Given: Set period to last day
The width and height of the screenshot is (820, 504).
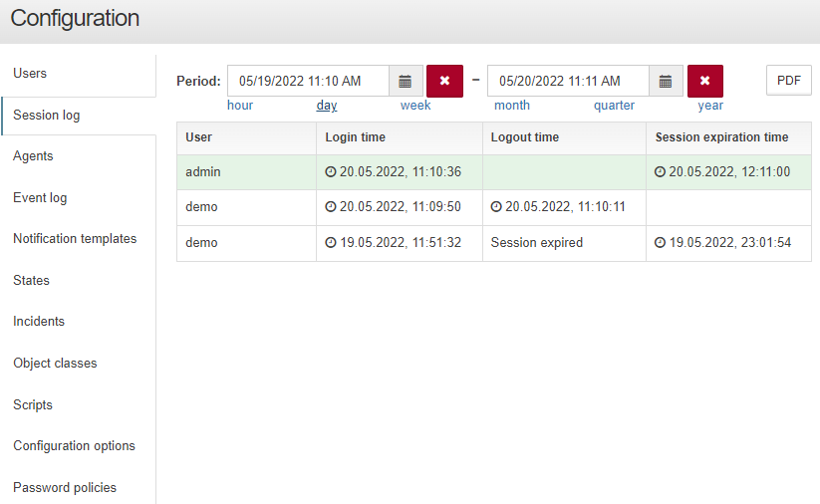Looking at the screenshot, I should click(327, 106).
